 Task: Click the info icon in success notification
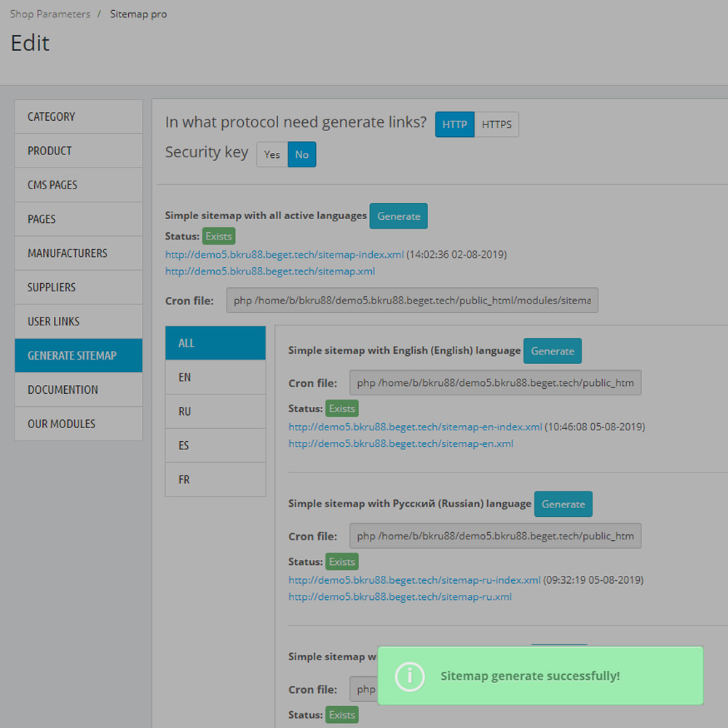[409, 676]
